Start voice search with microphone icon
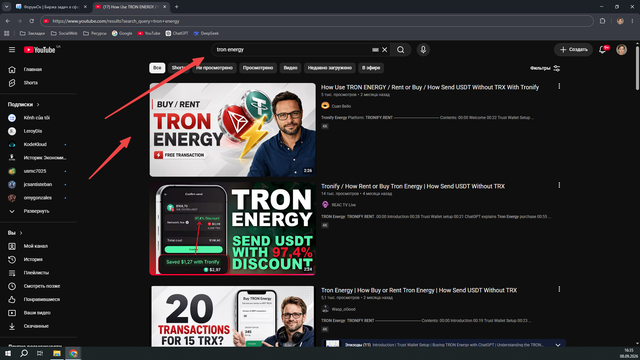Screen dimensions: 640x360 [423, 50]
